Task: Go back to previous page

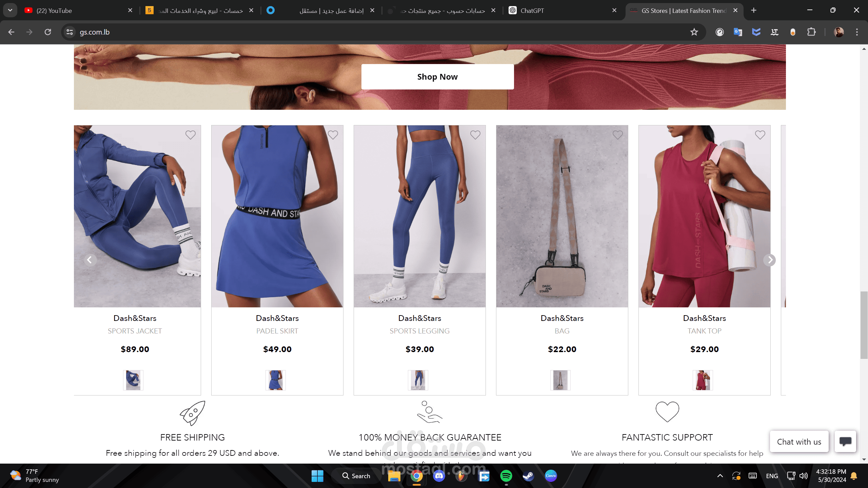Action: 11,32
